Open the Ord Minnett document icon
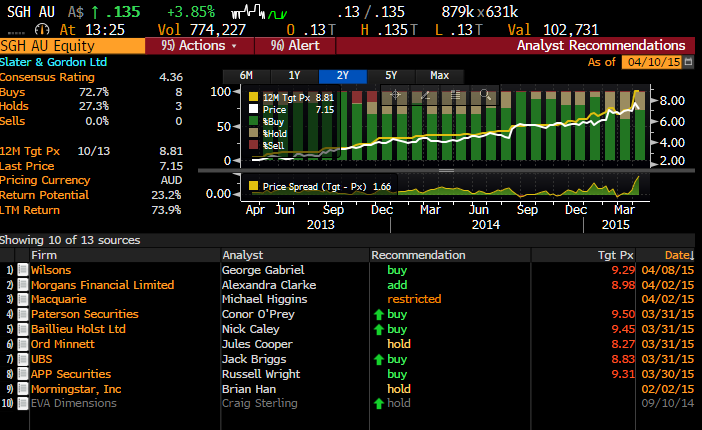Image resolution: width=702 pixels, height=430 pixels. pyautogui.click(x=22, y=344)
